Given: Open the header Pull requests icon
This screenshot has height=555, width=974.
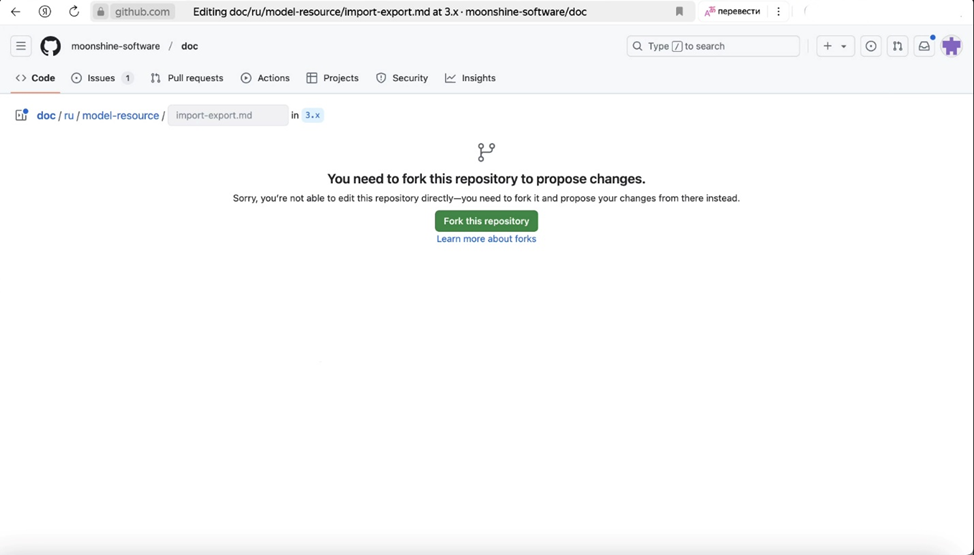Looking at the screenshot, I should click(898, 46).
